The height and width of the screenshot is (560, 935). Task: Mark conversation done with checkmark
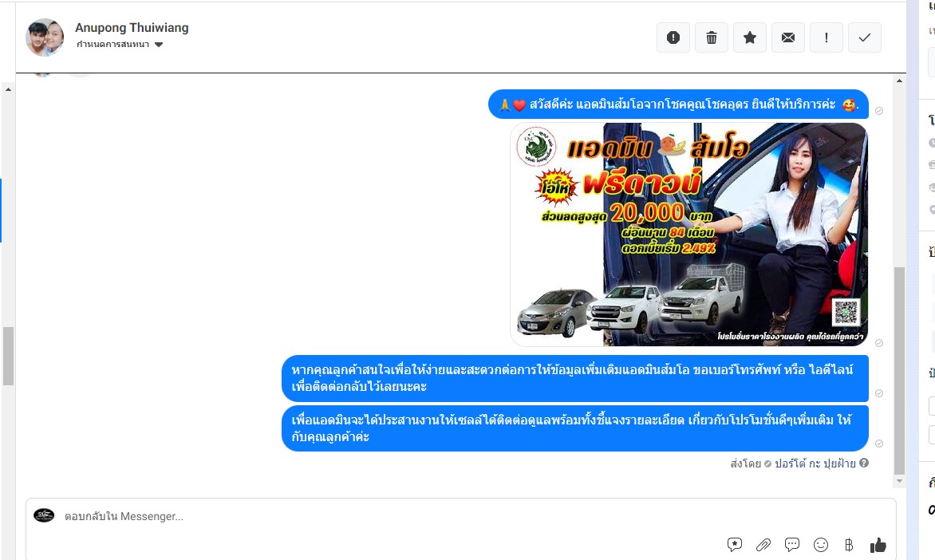pyautogui.click(x=865, y=37)
